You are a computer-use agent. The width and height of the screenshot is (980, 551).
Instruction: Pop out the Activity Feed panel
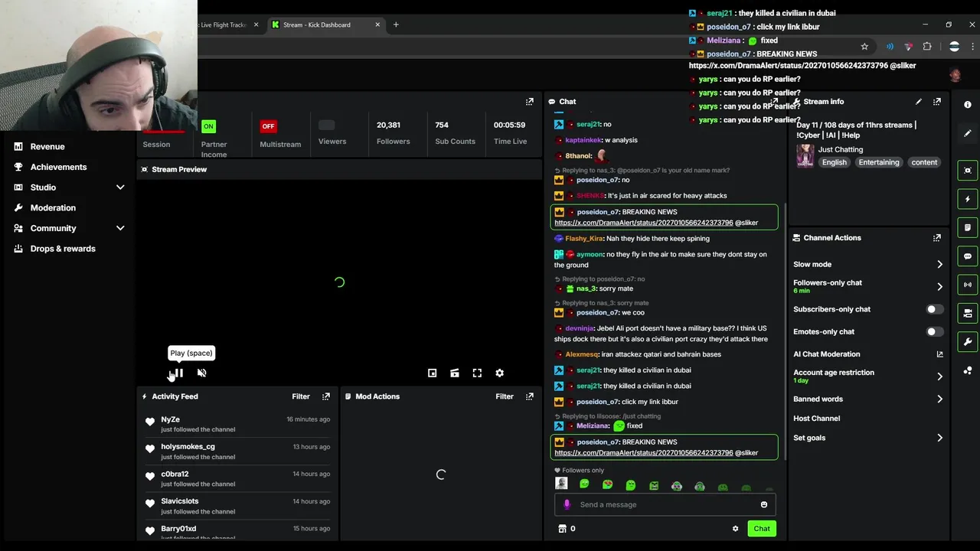point(326,396)
